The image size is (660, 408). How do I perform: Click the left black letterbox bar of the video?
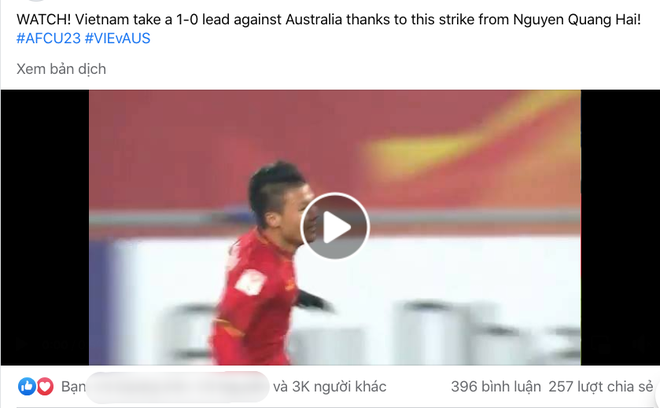(x=45, y=227)
